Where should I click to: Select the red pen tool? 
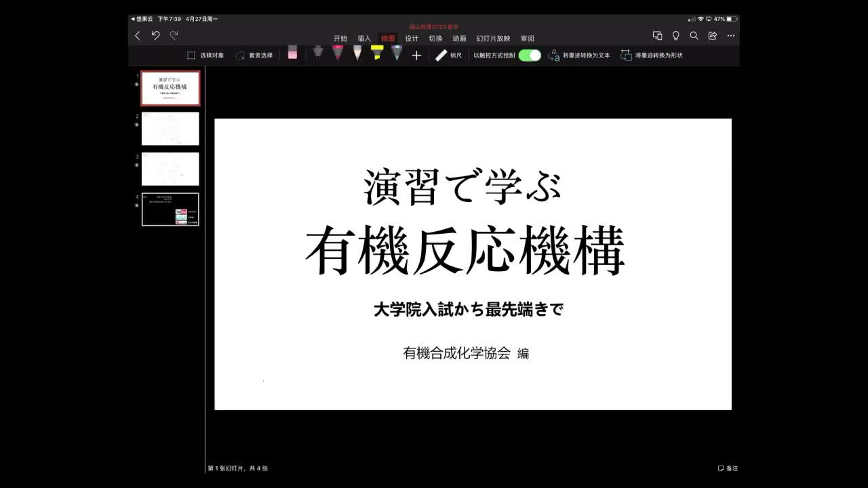point(338,53)
